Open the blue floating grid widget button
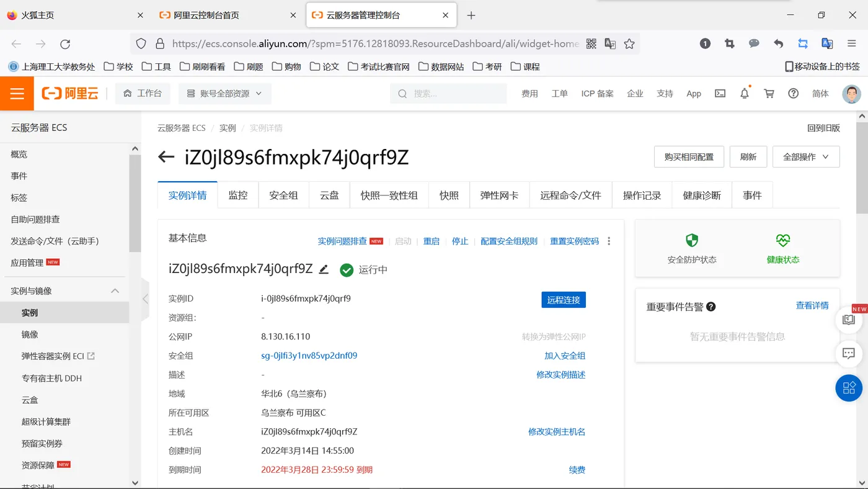The width and height of the screenshot is (868, 489). [x=849, y=388]
